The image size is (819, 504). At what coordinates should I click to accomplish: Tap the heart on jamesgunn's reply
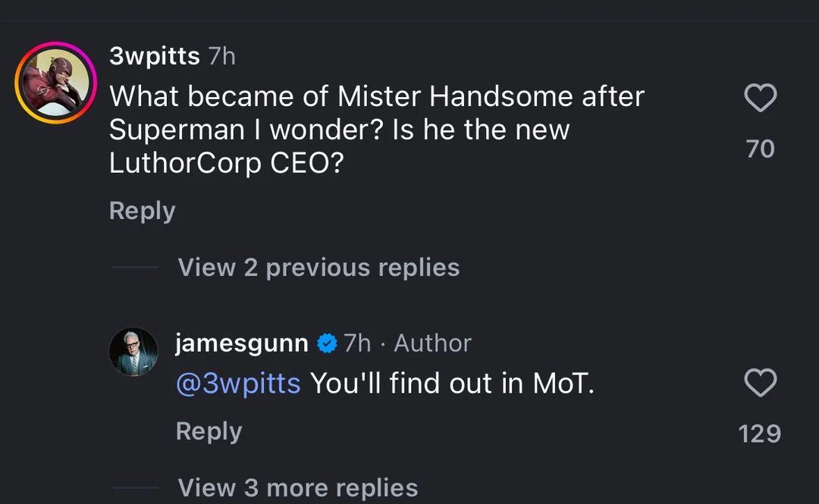point(760,383)
